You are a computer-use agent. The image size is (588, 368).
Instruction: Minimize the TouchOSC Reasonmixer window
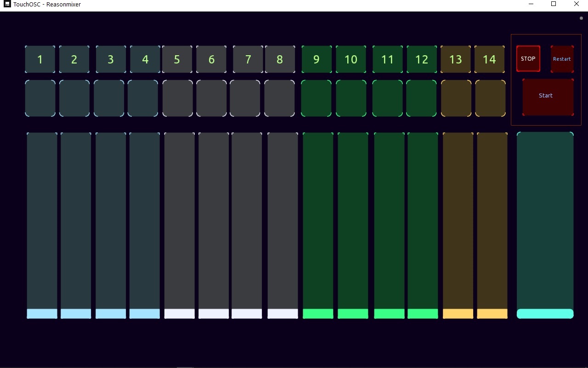(531, 4)
